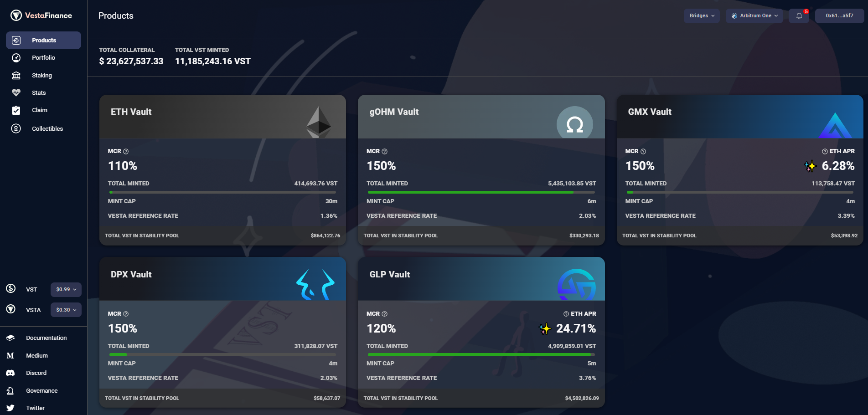Click the Discord icon
The image size is (868, 415).
pos(10,373)
